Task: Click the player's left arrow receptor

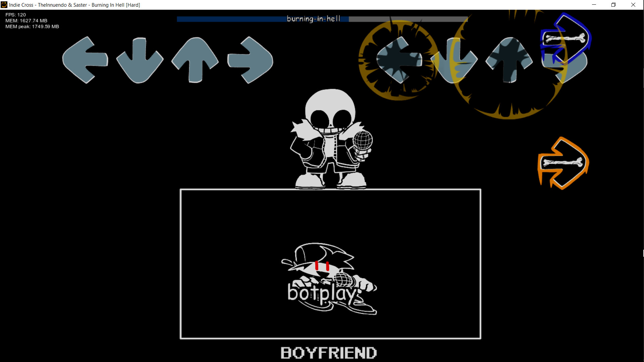Action: [399, 60]
